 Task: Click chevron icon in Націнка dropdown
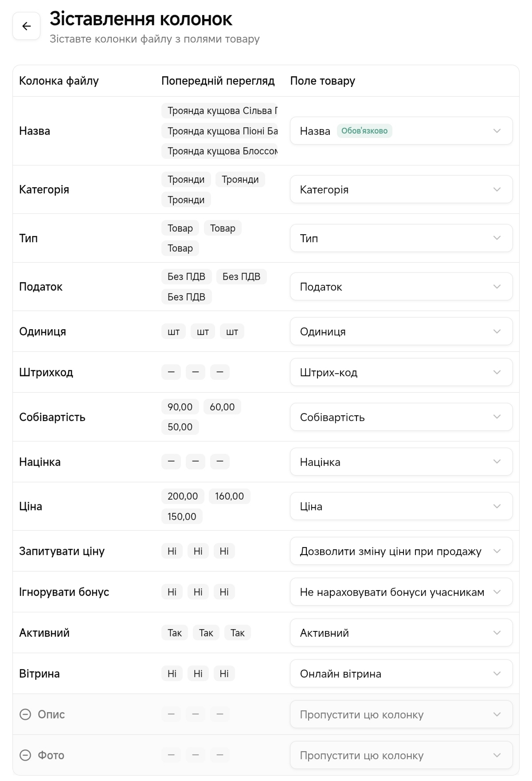tap(497, 462)
